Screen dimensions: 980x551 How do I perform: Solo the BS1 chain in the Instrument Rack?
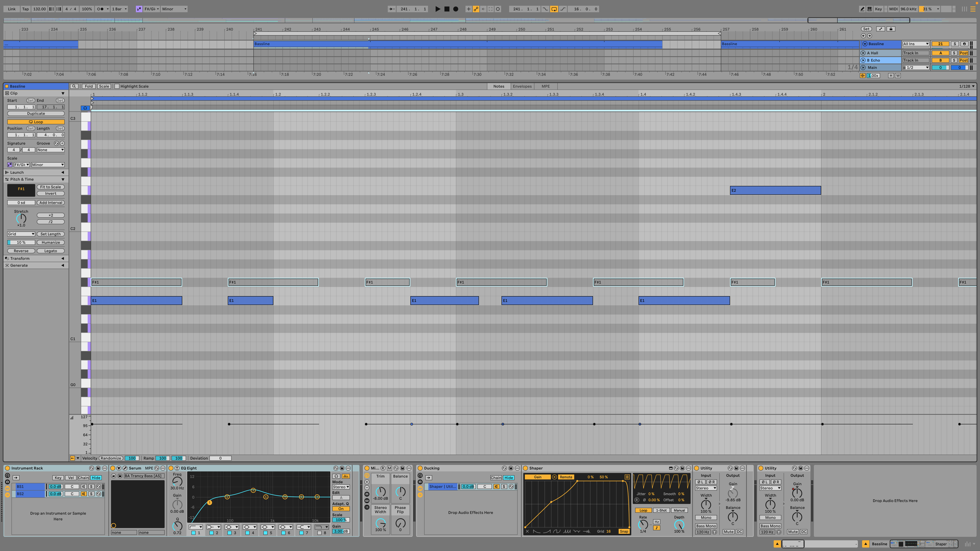tap(91, 486)
